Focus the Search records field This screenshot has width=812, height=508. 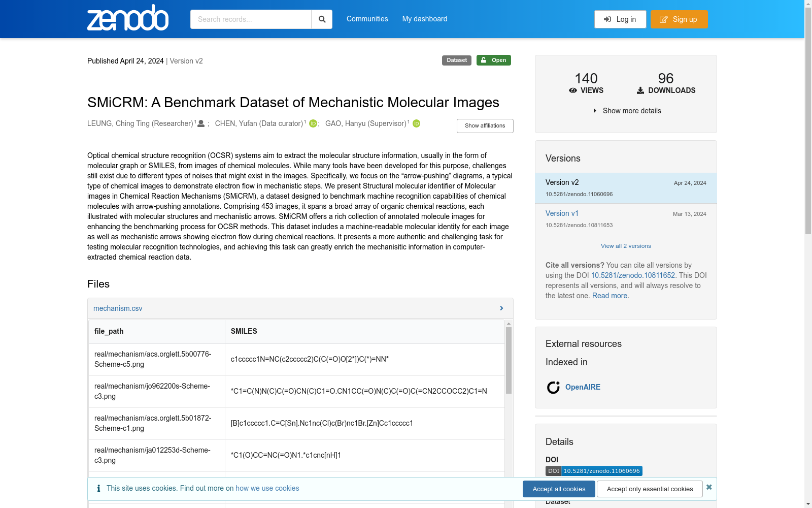click(251, 19)
